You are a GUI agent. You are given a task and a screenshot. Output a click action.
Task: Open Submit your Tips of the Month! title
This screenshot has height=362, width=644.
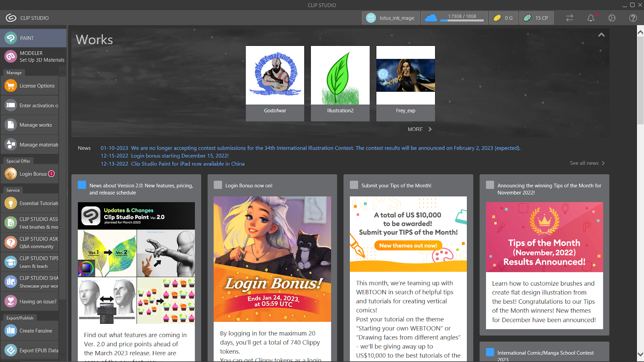[x=396, y=185]
